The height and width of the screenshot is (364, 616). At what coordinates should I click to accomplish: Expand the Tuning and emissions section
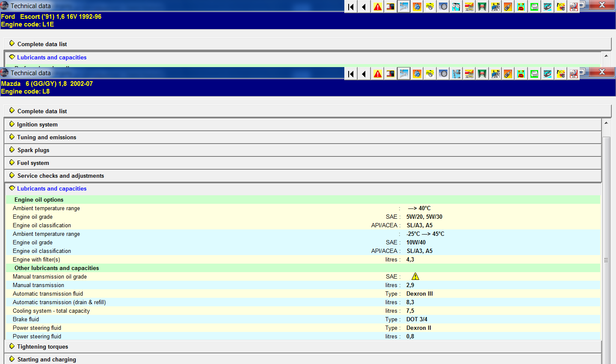[47, 137]
